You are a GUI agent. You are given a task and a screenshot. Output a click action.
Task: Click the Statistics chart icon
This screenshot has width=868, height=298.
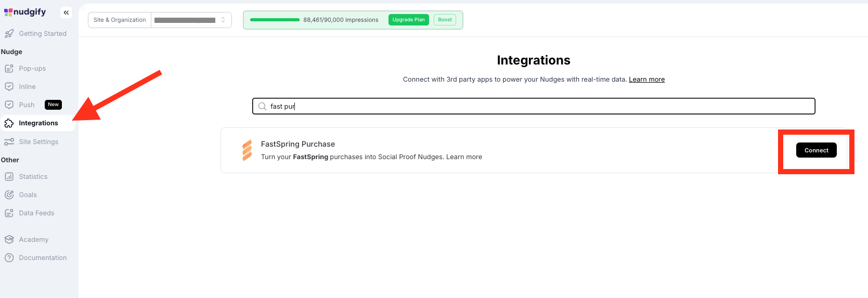tap(9, 177)
